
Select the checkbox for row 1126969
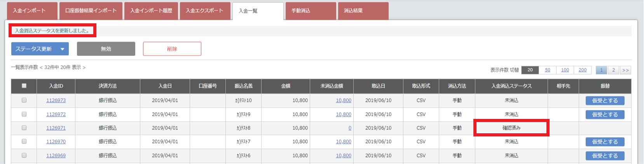[x=24, y=155]
